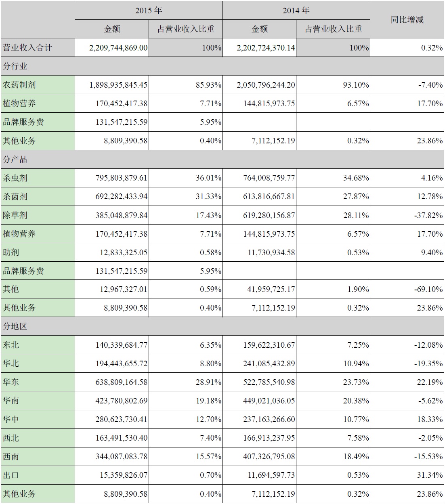This screenshot has width=445, height=504.
Task: Click the "分行业" section header row
Action: pos(15,66)
